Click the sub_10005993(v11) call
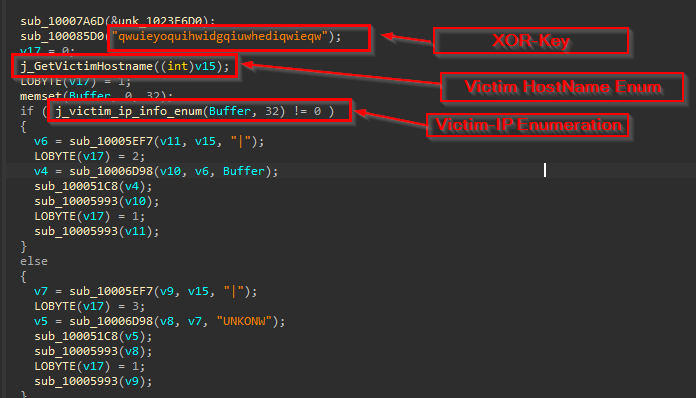Screen dimensions: 696x398 click(97, 231)
